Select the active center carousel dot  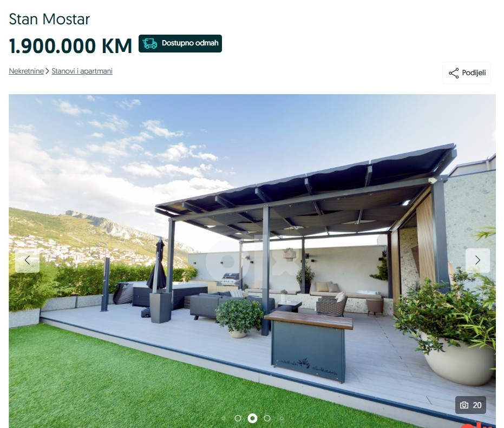coord(252,418)
